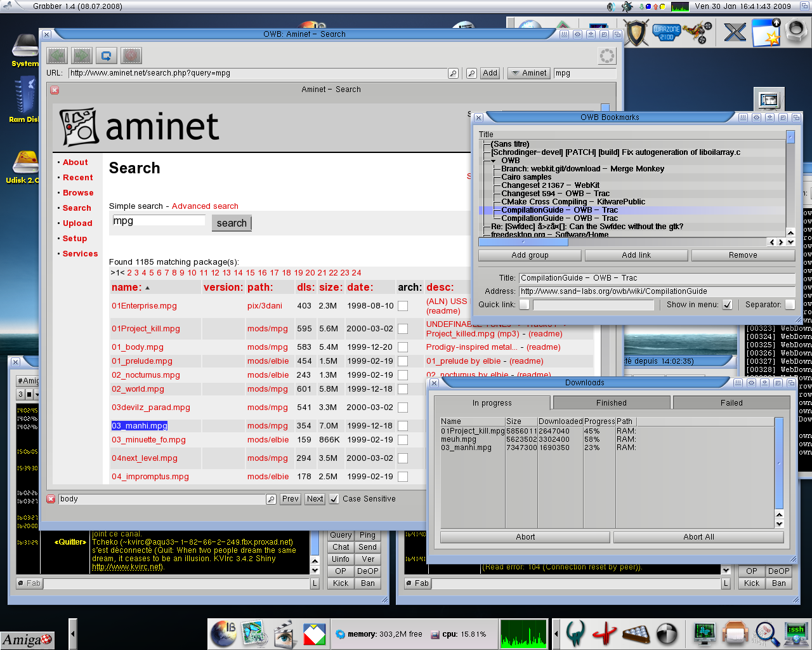Click the red stop loading button

(131, 56)
